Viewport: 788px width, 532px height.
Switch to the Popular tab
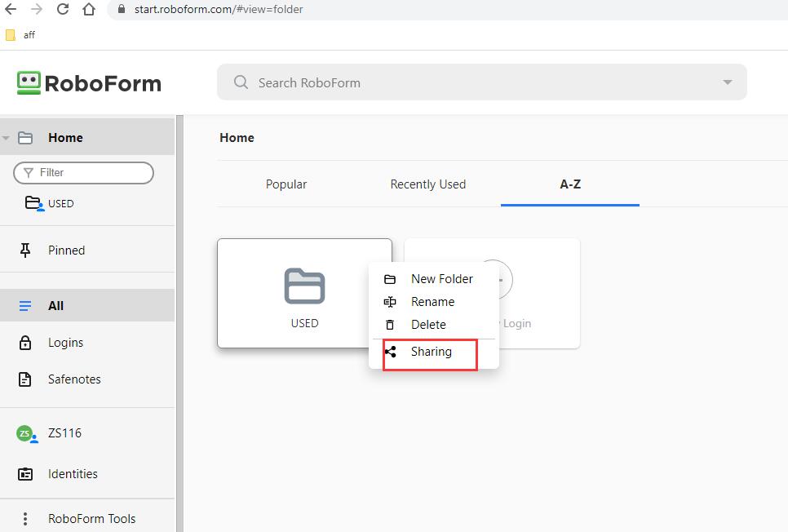click(x=286, y=184)
